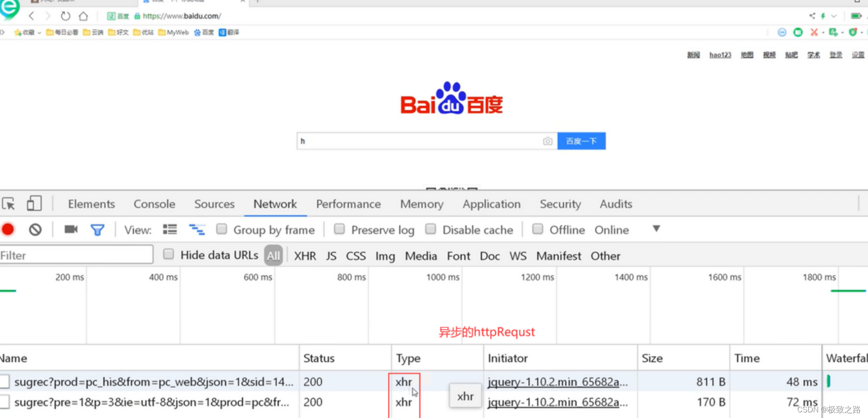868x418 pixels.
Task: Open the Online throttling dropdown
Action: pyautogui.click(x=612, y=230)
